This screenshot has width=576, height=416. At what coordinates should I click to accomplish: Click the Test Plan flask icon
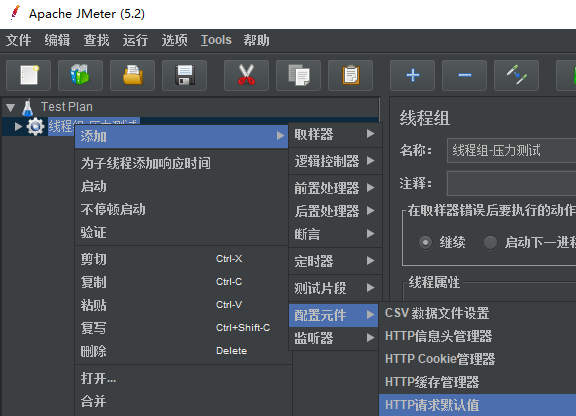tap(28, 107)
